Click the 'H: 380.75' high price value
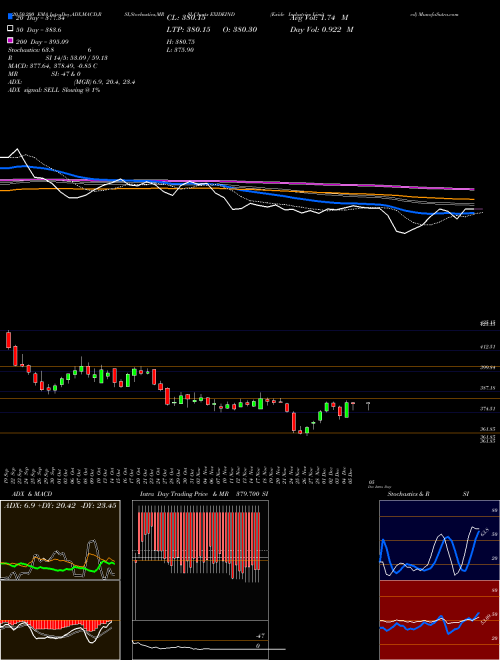Screen dimensions: 500x660 point(181,42)
